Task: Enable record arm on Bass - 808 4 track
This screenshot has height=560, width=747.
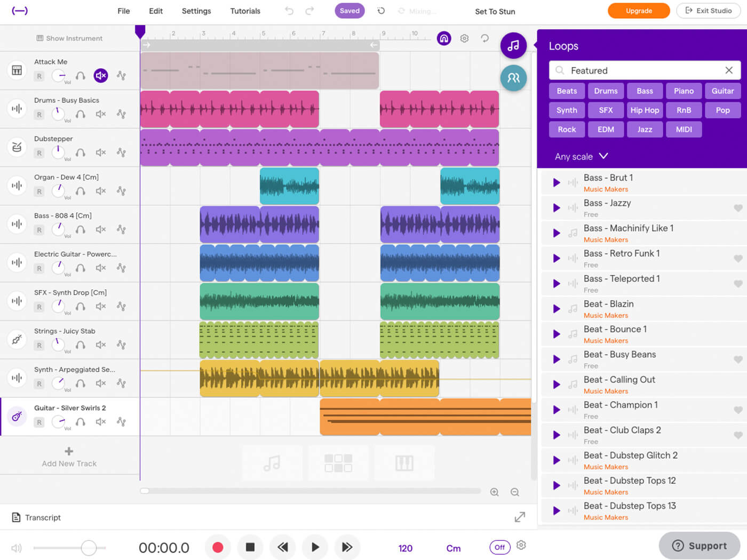Action: (x=39, y=230)
